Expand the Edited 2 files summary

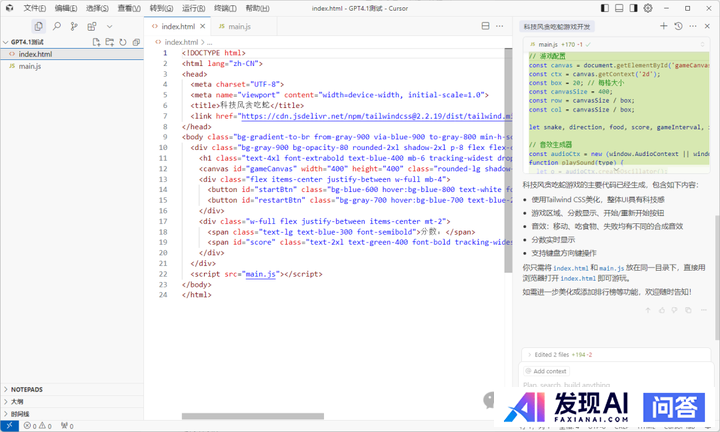(616, 354)
